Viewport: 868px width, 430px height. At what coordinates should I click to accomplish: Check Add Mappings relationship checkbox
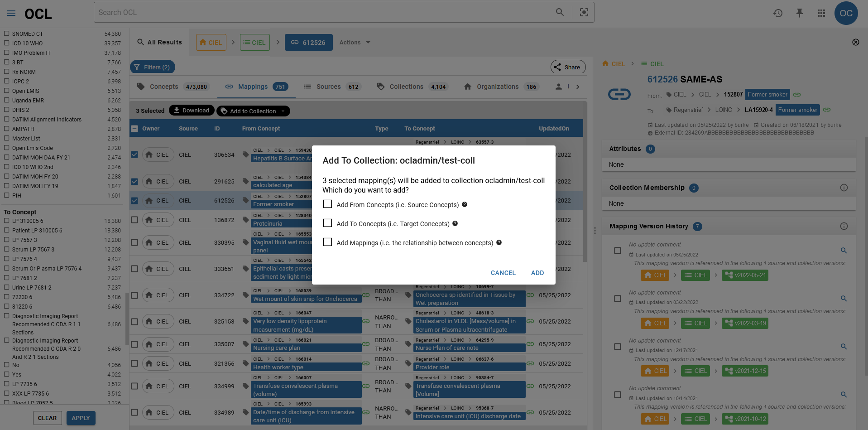click(x=327, y=242)
